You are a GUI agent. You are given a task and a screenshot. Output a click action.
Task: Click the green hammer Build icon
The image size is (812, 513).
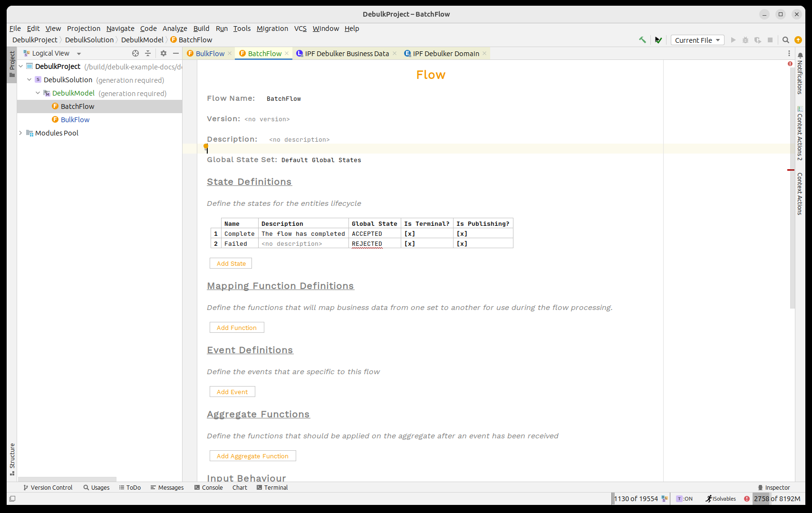[x=642, y=40]
